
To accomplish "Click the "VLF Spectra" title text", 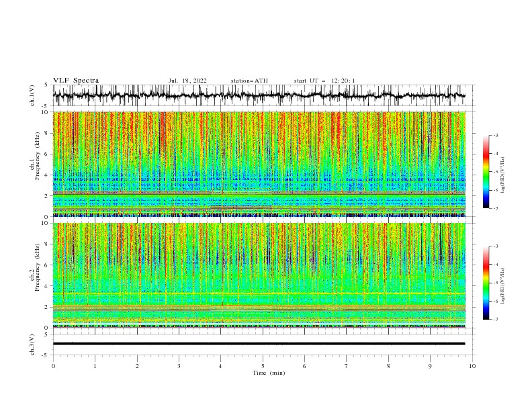I will 76,81.
